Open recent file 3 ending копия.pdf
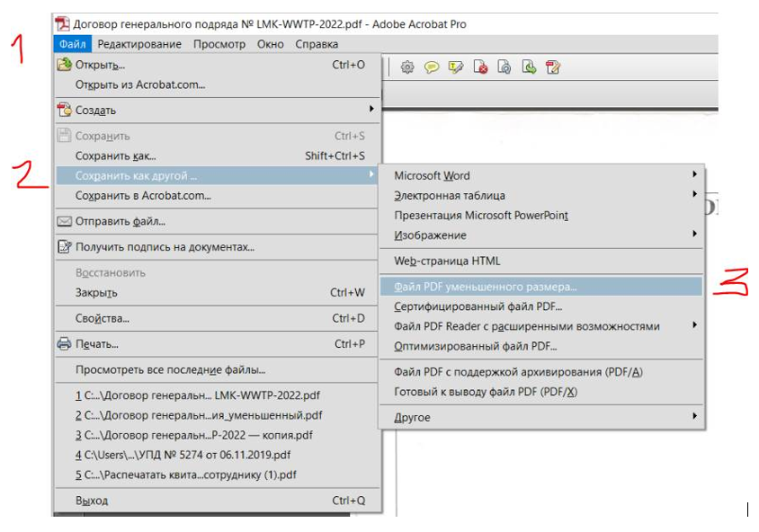 pos(217,435)
